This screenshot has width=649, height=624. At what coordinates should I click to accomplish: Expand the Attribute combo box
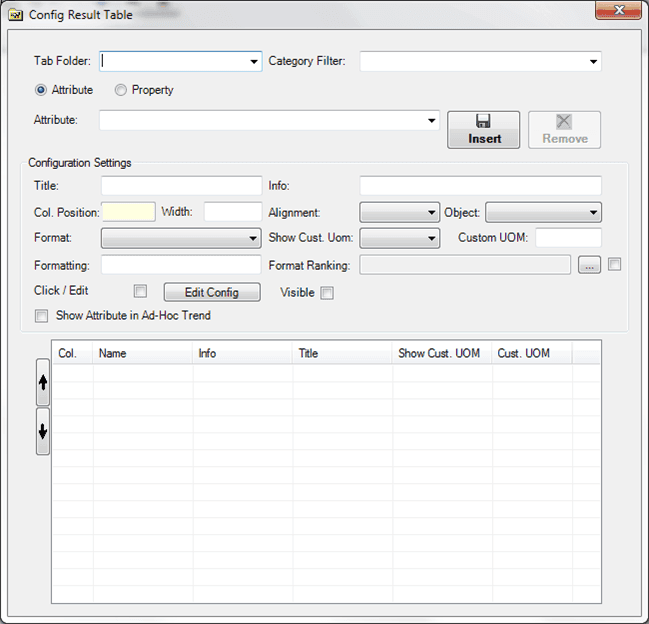(431, 120)
